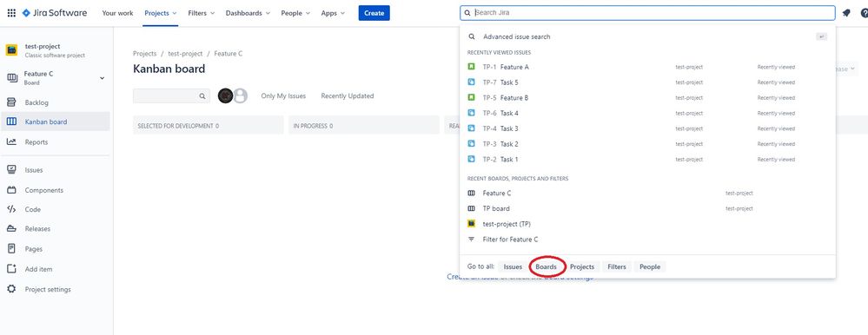The height and width of the screenshot is (335, 868).
Task: Open the Projects dropdown menu
Action: click(x=161, y=13)
